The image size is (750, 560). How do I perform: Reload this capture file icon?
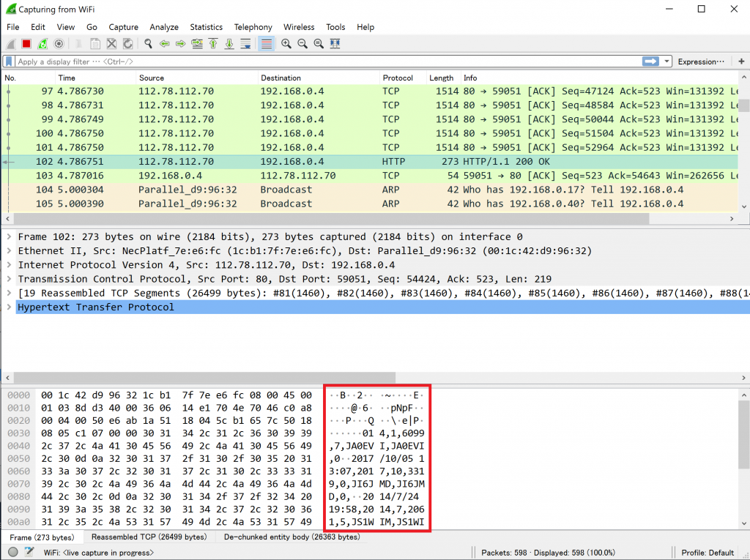tap(127, 44)
